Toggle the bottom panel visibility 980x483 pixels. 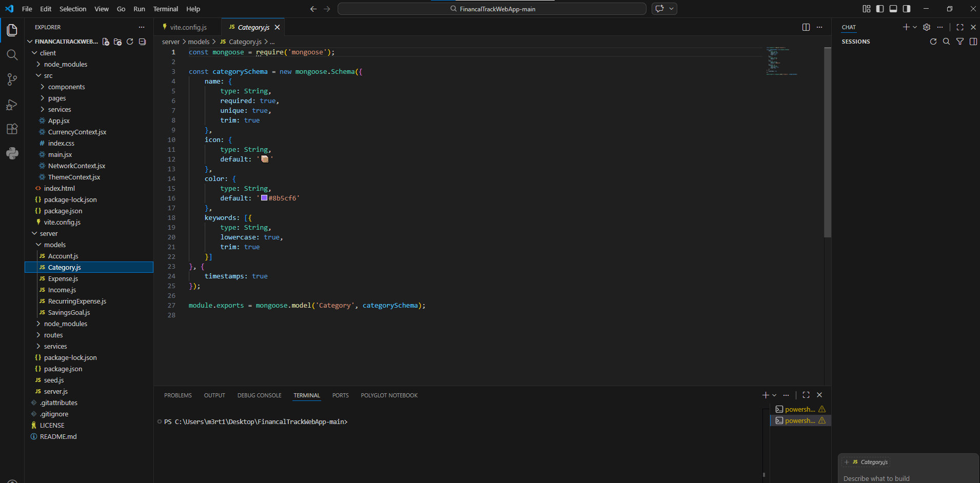893,9
